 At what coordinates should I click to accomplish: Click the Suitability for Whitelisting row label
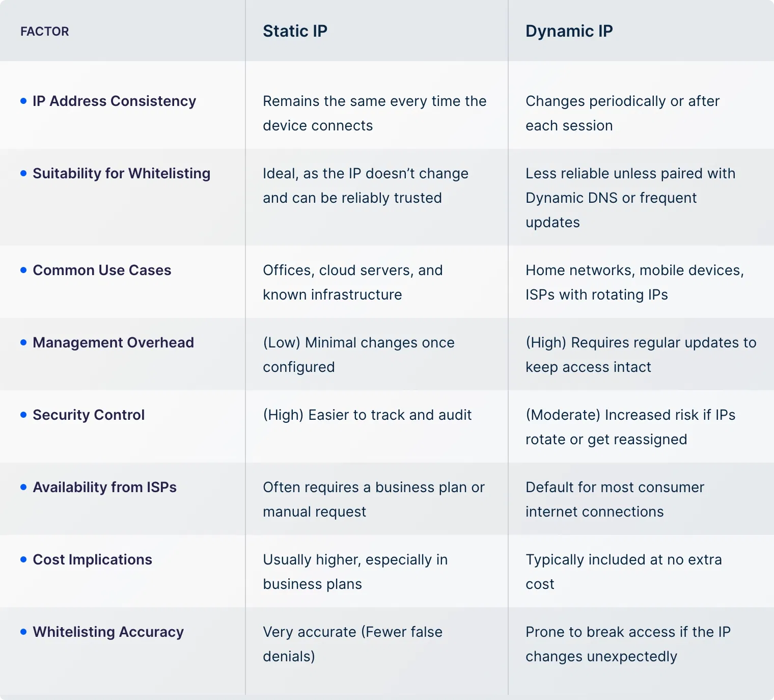121,173
